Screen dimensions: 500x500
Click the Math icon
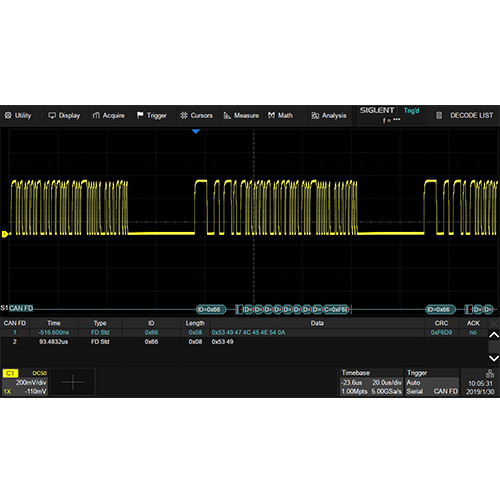coord(271,115)
